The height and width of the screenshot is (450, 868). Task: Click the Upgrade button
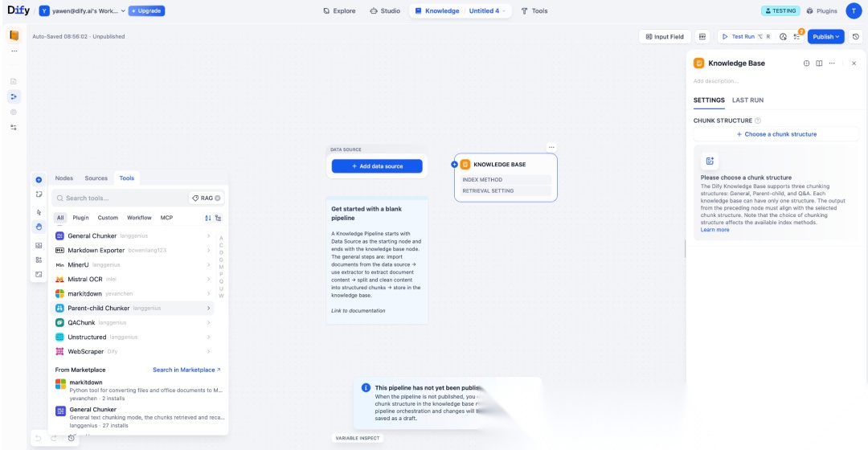[x=147, y=10]
